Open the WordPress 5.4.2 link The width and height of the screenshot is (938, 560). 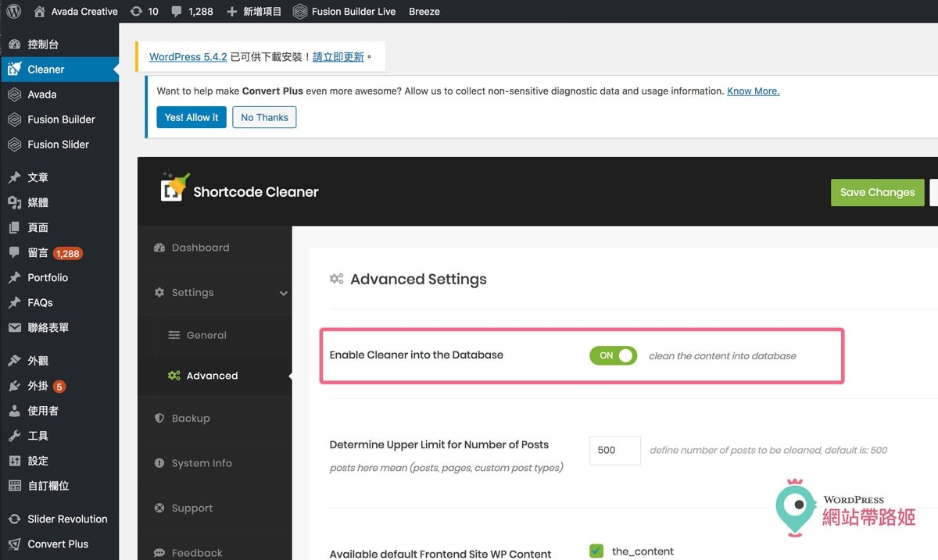point(188,57)
